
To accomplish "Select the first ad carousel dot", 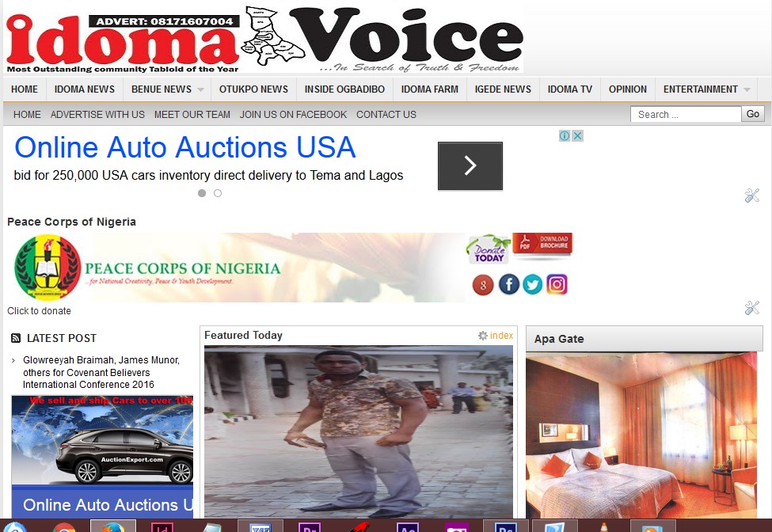I will pos(202,193).
